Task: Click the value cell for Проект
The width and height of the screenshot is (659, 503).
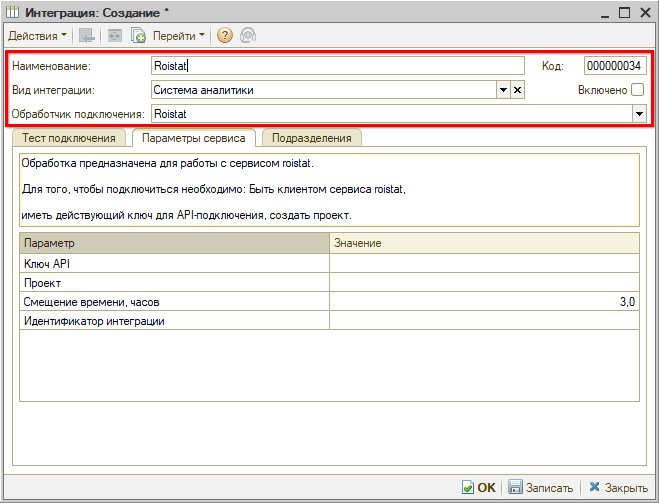Action: click(485, 283)
